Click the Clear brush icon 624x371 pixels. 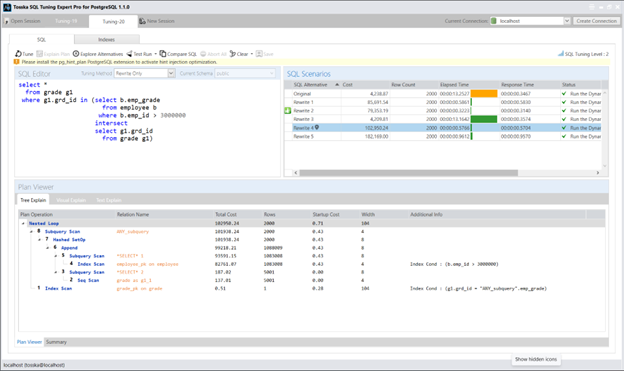[x=232, y=54]
